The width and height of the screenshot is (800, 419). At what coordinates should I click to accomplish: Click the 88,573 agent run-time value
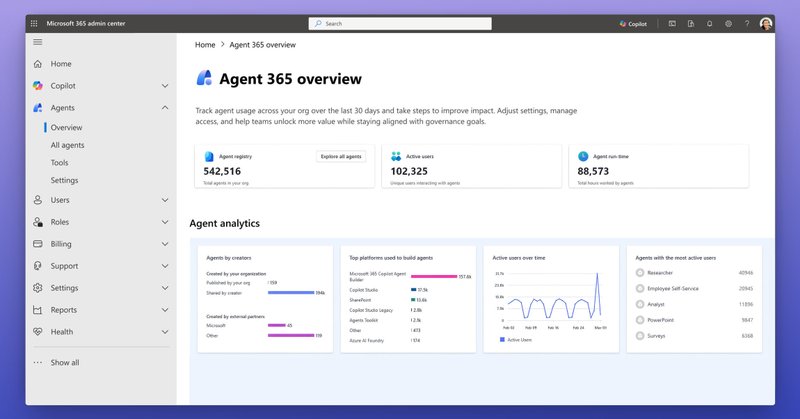593,171
